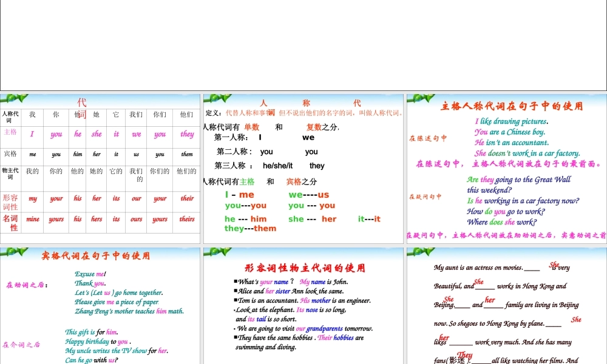Screen dimensions: 607x364
Task: Select the line 'swimming and diving.'
Action: (x=266, y=347)
